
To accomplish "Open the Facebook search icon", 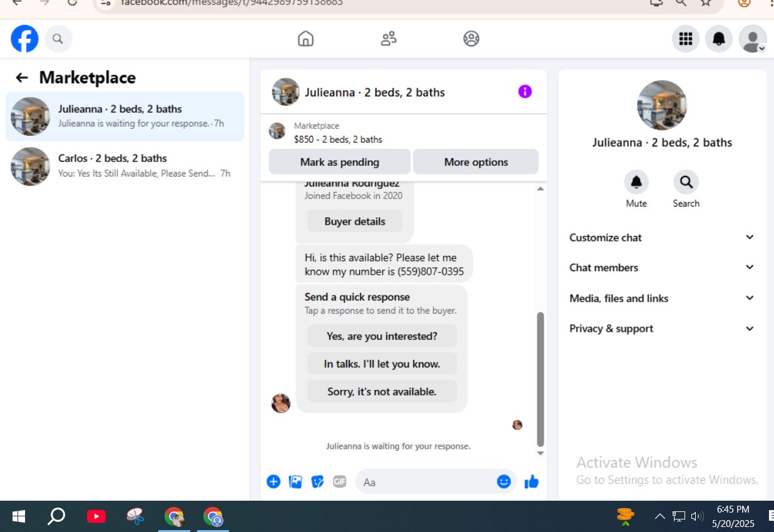I will click(58, 39).
